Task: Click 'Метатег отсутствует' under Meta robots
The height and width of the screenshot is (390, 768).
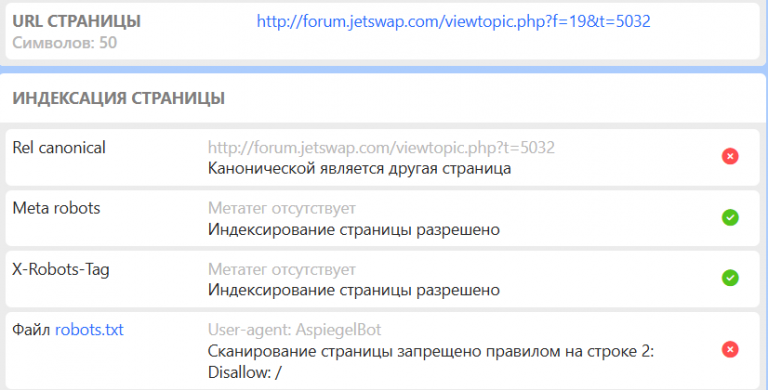Action: pos(282,208)
